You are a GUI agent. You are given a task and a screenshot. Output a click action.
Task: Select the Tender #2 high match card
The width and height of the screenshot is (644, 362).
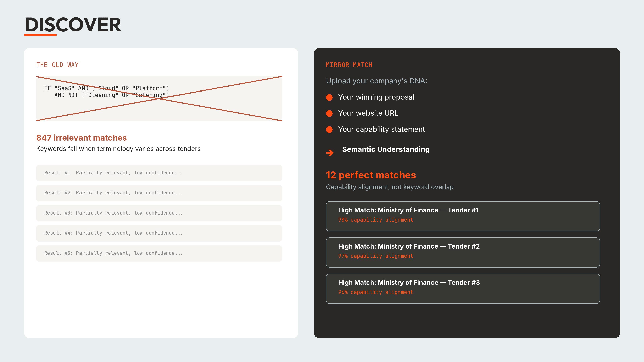coord(462,252)
